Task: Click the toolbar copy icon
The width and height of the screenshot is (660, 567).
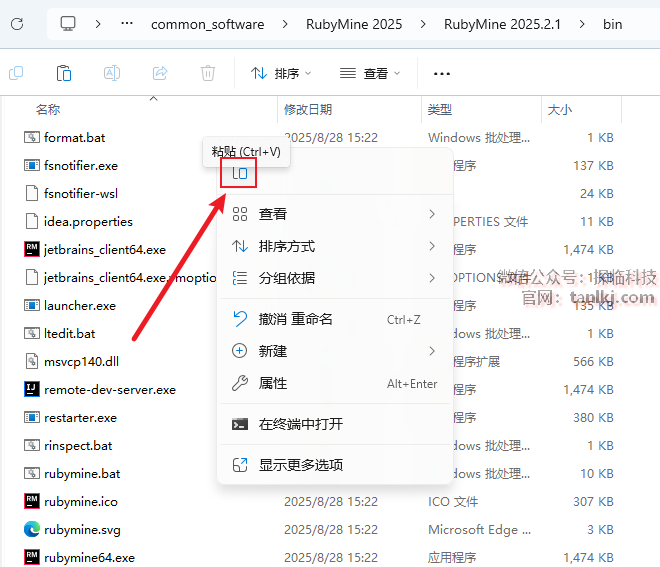Action: [16, 73]
